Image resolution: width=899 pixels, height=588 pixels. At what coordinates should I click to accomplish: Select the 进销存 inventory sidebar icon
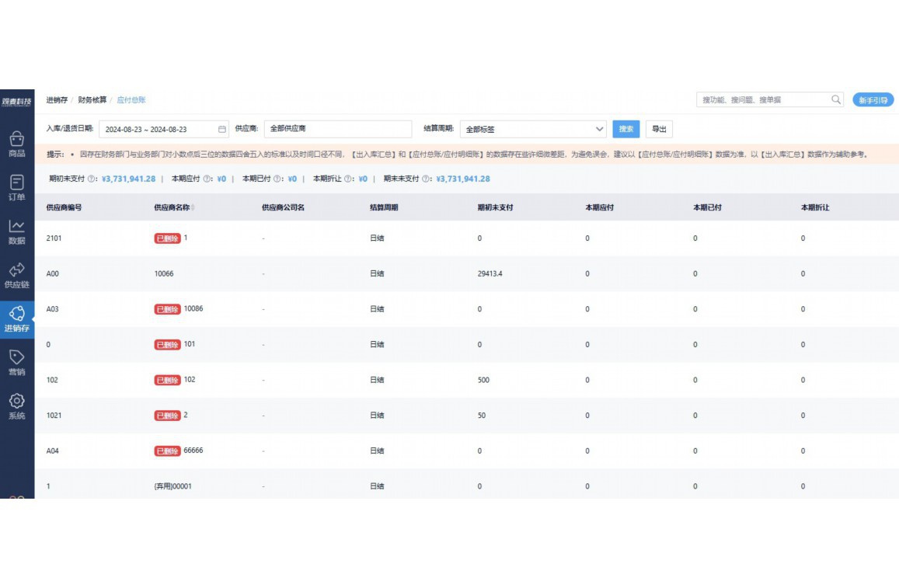coord(16,318)
